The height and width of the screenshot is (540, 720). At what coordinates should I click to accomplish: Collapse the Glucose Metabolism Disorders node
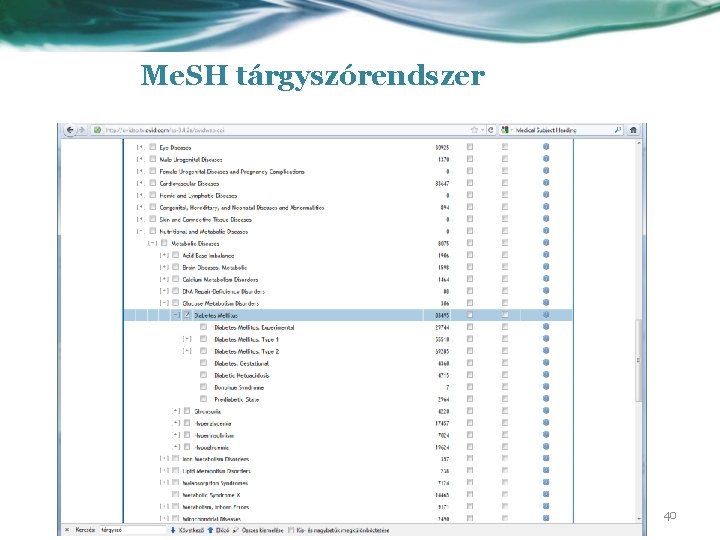[x=164, y=303]
